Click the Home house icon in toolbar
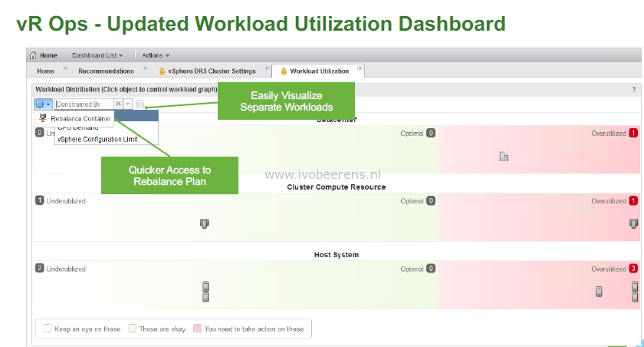644x347 pixels. 33,55
